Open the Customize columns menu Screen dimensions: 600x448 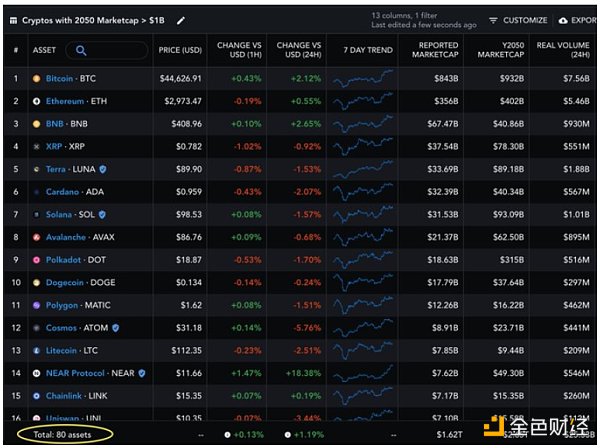pyautogui.click(x=517, y=20)
